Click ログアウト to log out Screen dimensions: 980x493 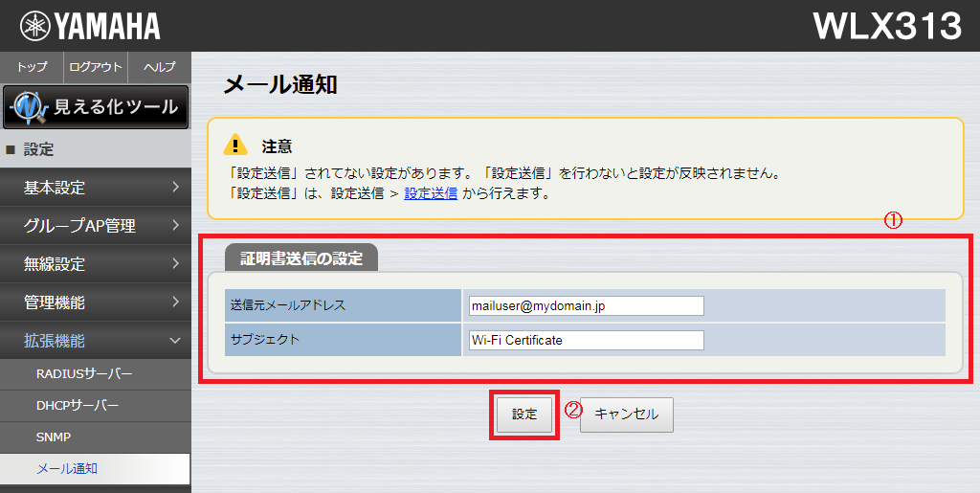pyautogui.click(x=96, y=67)
